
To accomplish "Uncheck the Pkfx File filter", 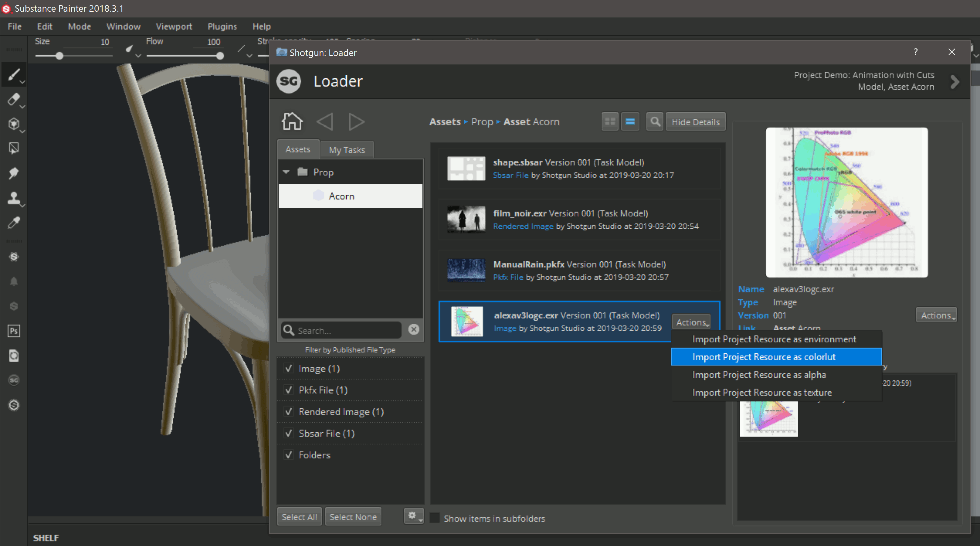I will tap(289, 390).
